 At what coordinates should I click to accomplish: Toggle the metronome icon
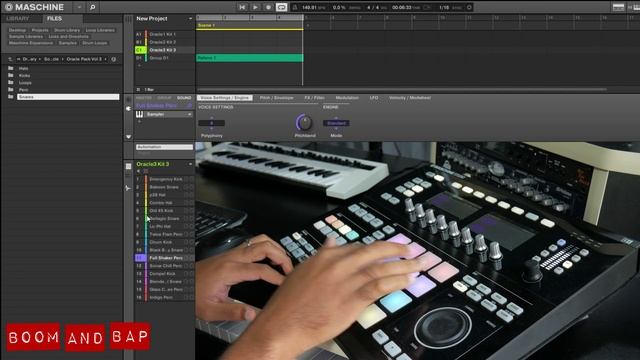pyautogui.click(x=295, y=7)
